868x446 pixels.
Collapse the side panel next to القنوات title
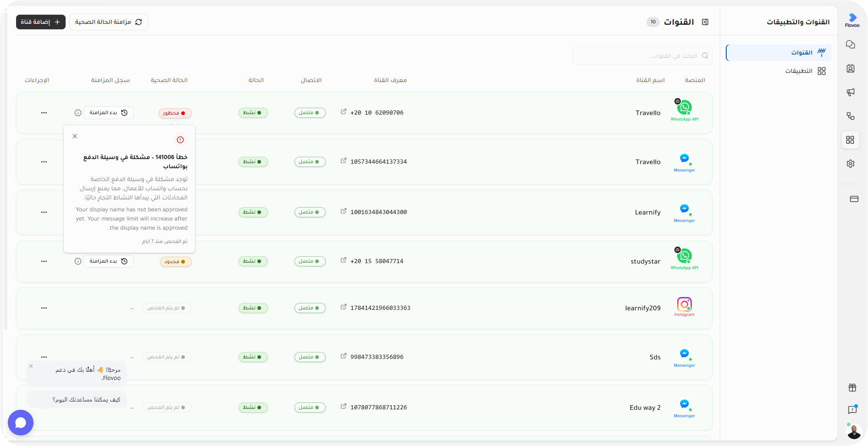pos(705,22)
